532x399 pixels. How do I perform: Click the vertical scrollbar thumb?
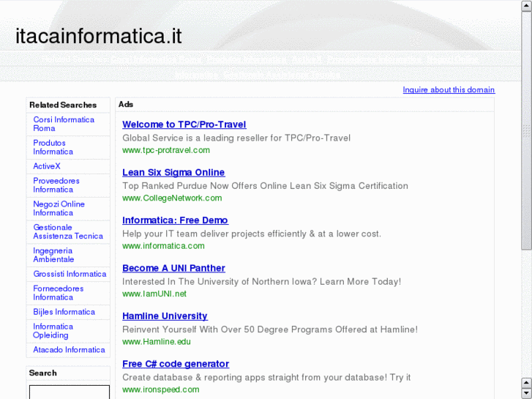tap(526, 131)
